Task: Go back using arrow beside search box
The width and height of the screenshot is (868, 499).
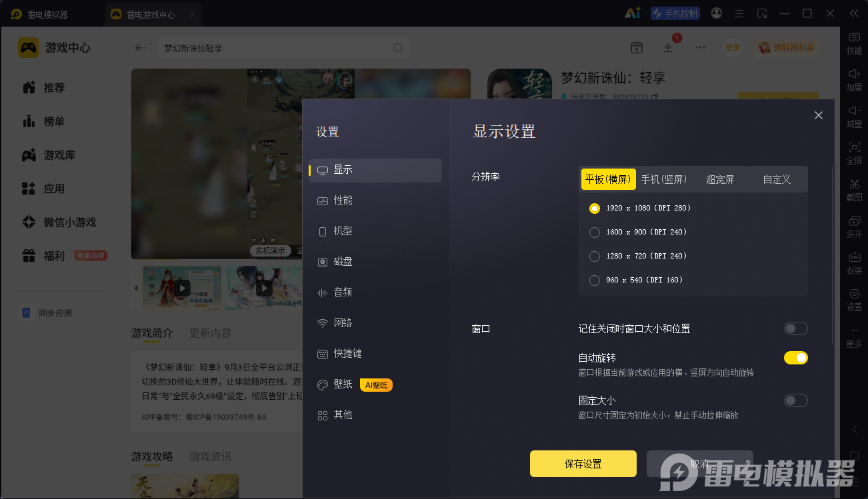Action: (x=140, y=48)
